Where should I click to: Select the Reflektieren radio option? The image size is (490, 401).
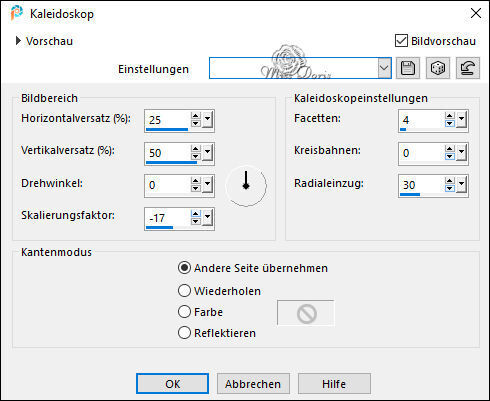(184, 333)
